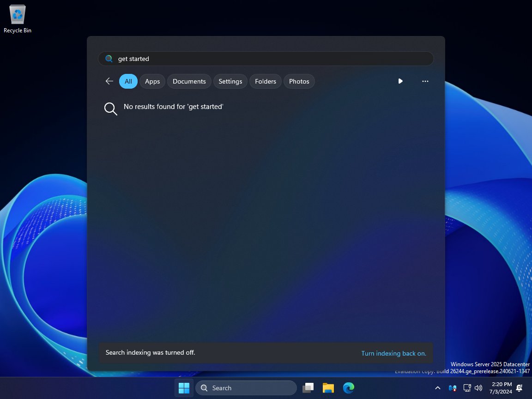Click the arrow to show more filters

click(x=400, y=81)
